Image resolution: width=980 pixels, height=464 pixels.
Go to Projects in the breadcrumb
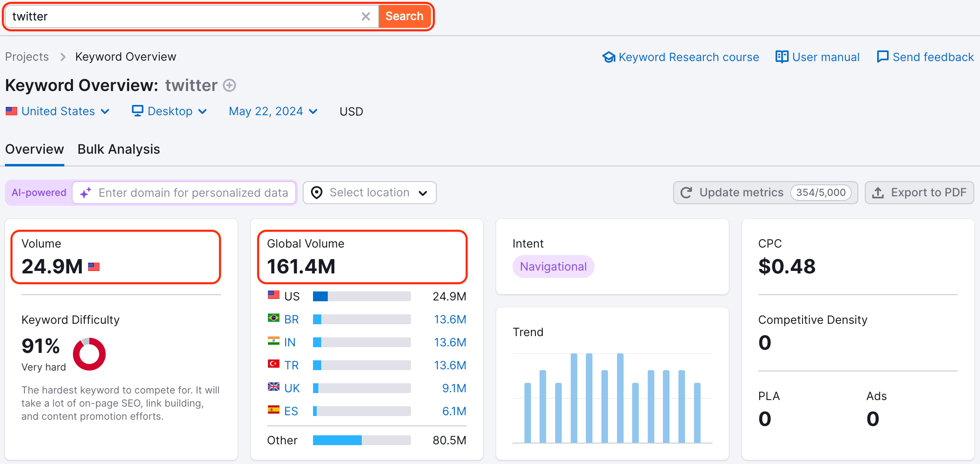point(27,57)
